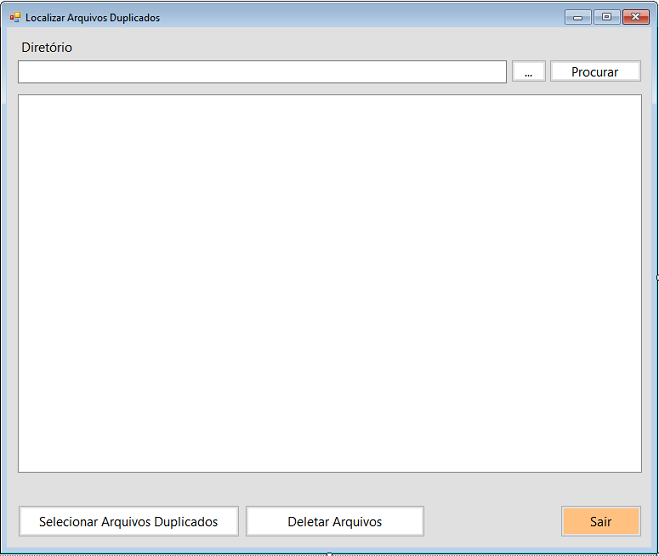This screenshot has height=556, width=659.
Task: Click Selecionar Arquivos Duplicados button
Action: [x=129, y=521]
